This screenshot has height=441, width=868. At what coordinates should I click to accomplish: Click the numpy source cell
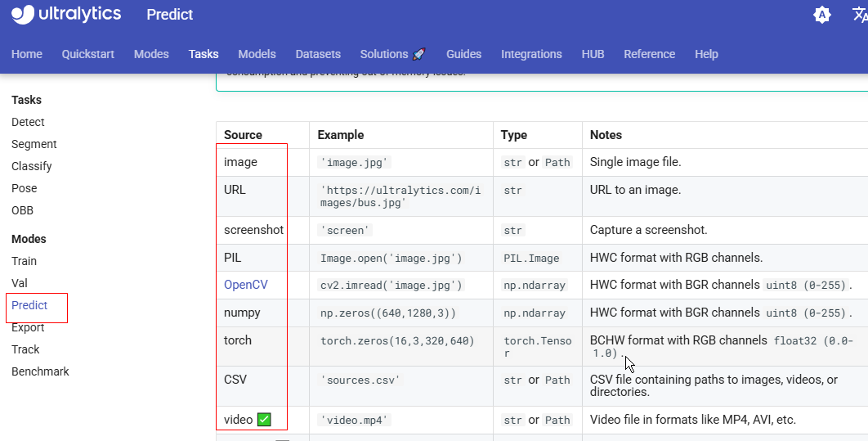(242, 313)
